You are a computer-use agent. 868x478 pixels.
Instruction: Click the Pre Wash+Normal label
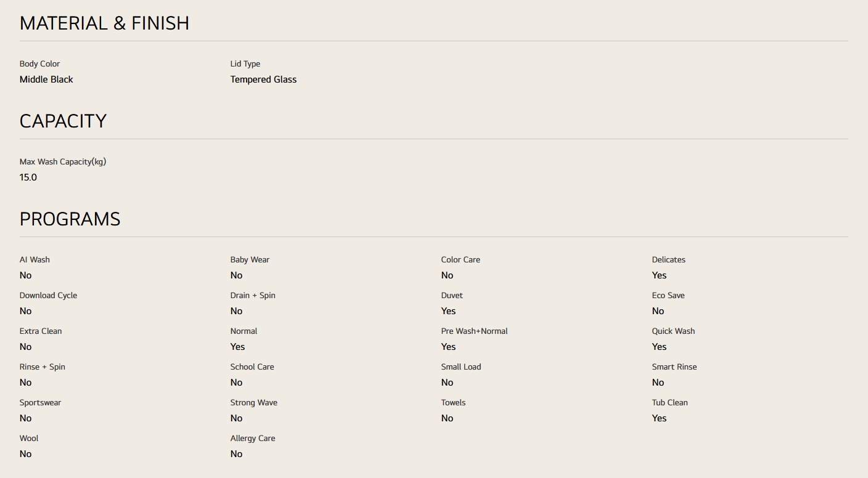[474, 331]
